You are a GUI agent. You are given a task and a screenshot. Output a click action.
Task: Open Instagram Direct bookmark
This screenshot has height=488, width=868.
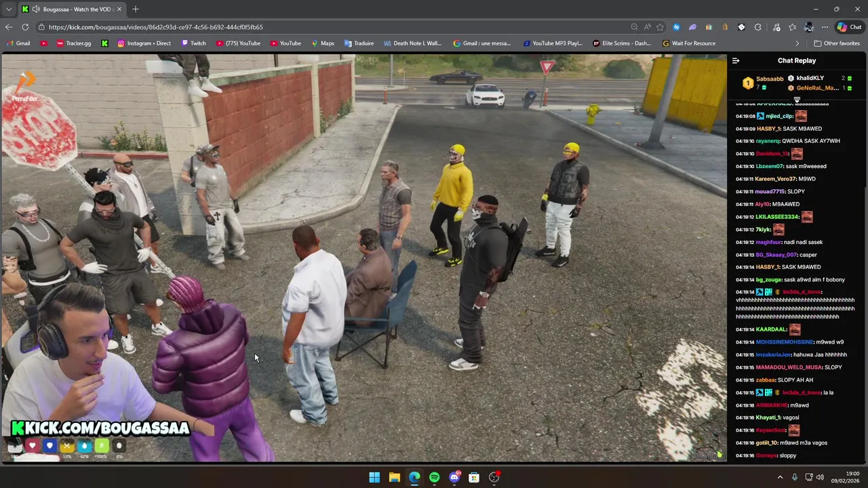pyautogui.click(x=144, y=43)
